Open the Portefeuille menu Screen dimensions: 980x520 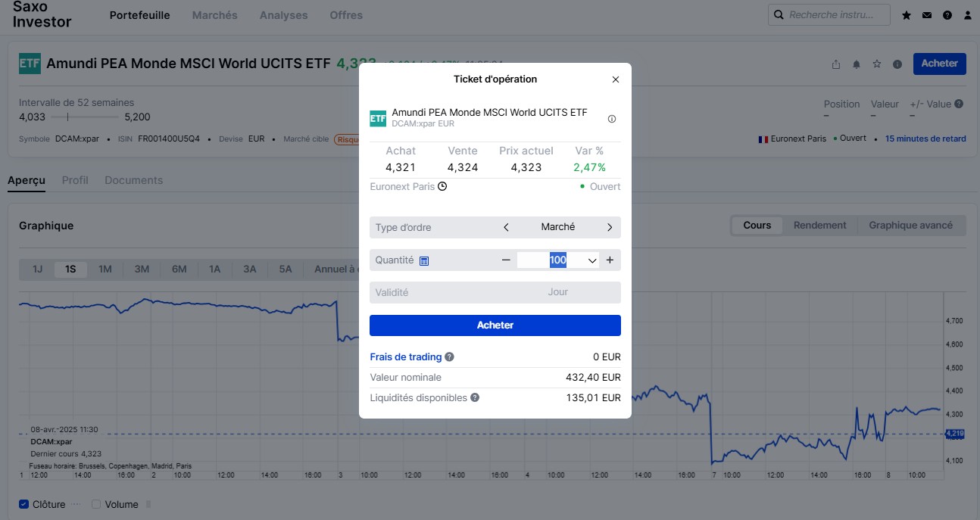coord(140,15)
